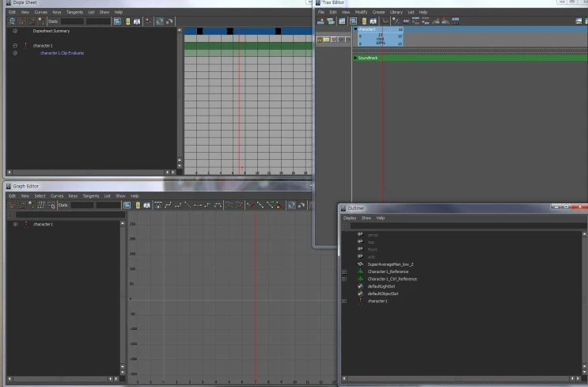The image size is (588, 387).
Task: Click the Graph Editor first Stats input field
Action: tap(82, 205)
